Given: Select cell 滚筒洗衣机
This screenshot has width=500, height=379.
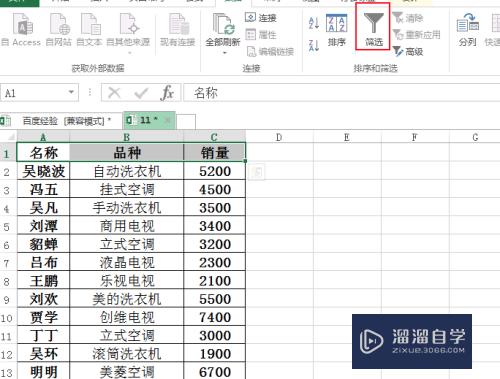Looking at the screenshot, I should click(127, 354).
